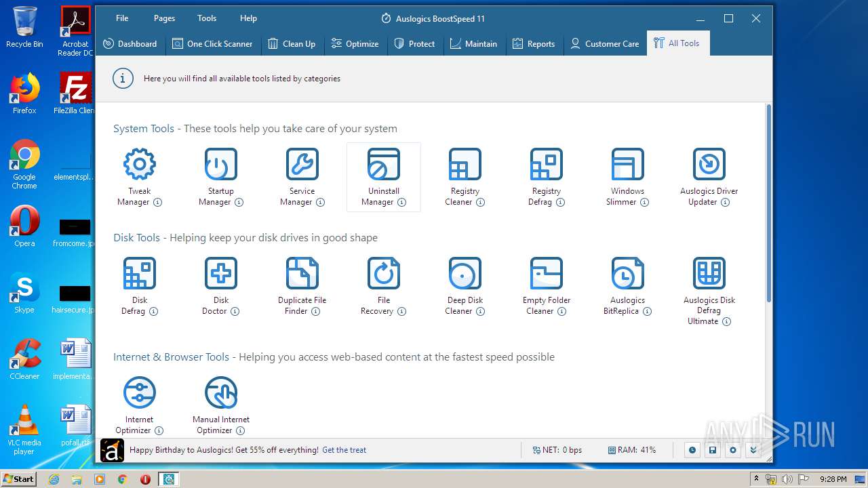Show info for File Recovery
This screenshot has width=868, height=488.
coord(401,311)
